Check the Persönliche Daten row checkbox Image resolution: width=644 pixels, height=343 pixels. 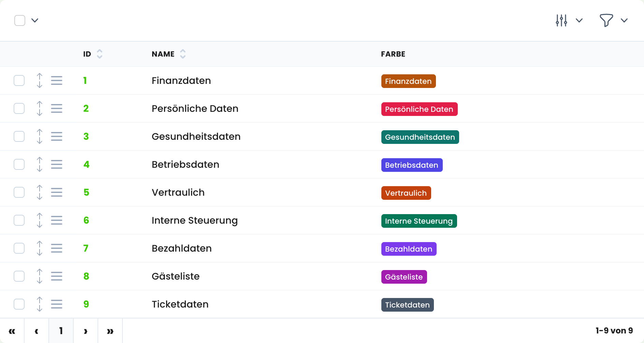(x=19, y=108)
